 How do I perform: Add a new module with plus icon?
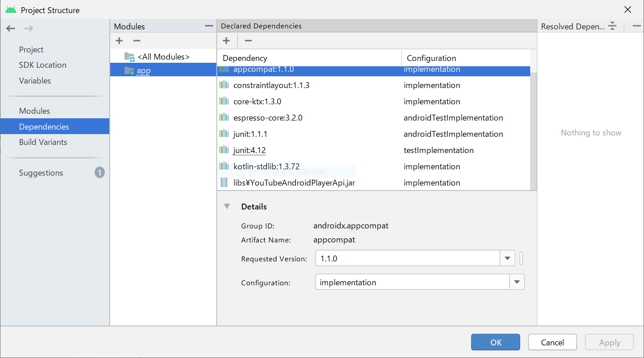tap(119, 41)
